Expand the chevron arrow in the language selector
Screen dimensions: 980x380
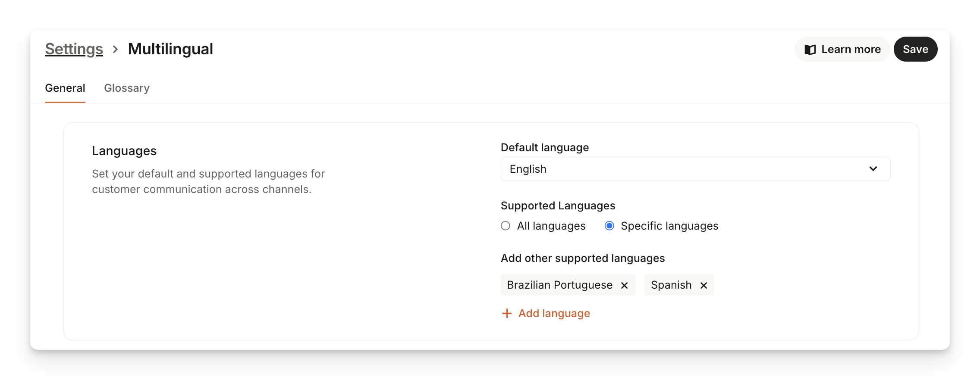click(x=873, y=169)
